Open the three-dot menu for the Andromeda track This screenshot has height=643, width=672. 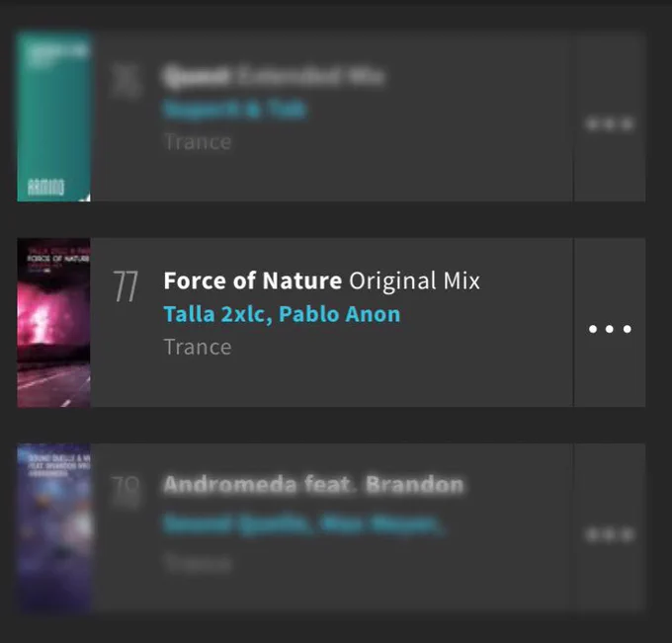click(x=610, y=534)
